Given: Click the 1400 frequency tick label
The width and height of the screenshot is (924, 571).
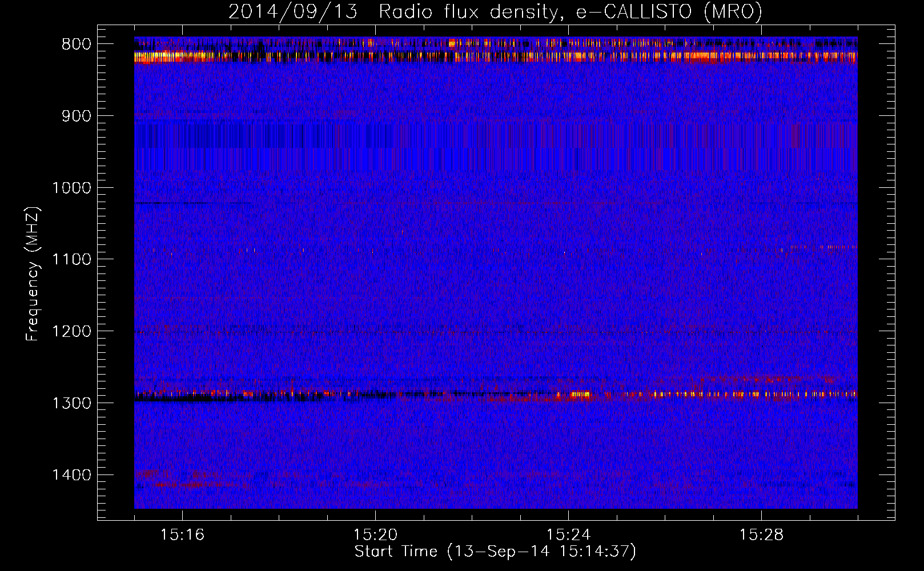Looking at the screenshot, I should (x=71, y=475).
